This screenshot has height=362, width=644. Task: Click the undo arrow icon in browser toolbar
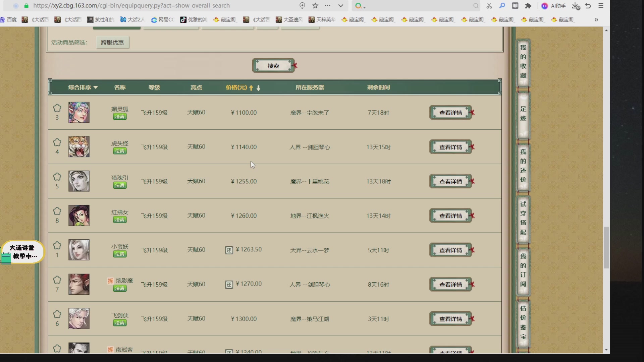coord(588,6)
